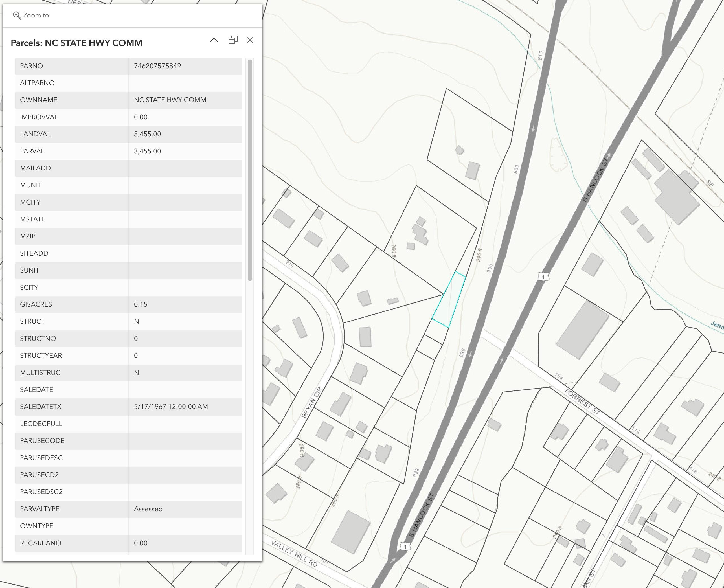Viewport: 724px width, 588px height.
Task: Close the Parcels popup
Action: 250,40
